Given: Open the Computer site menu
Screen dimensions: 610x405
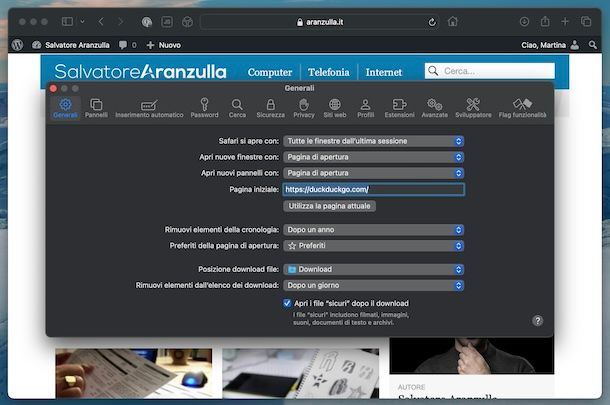Looking at the screenshot, I should coord(270,72).
